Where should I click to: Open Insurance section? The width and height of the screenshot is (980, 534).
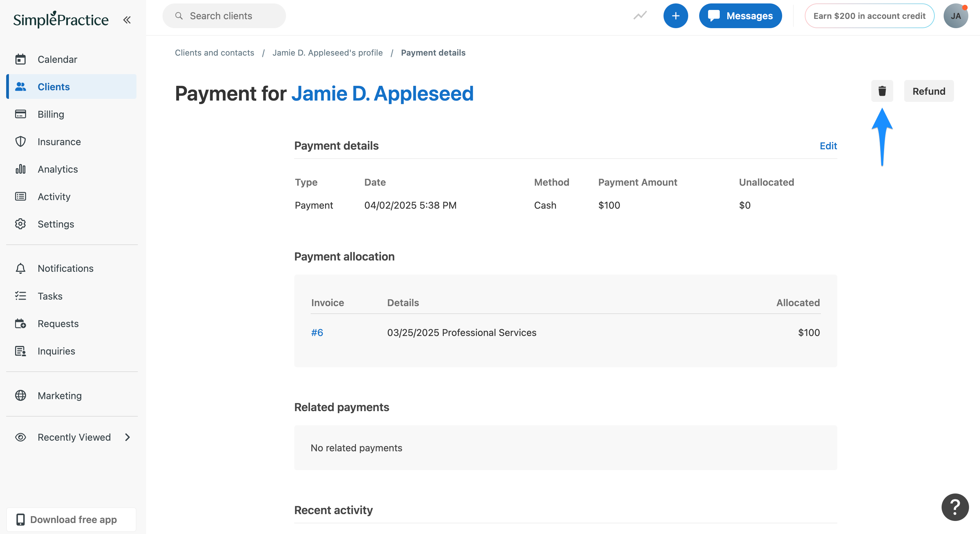point(71,142)
